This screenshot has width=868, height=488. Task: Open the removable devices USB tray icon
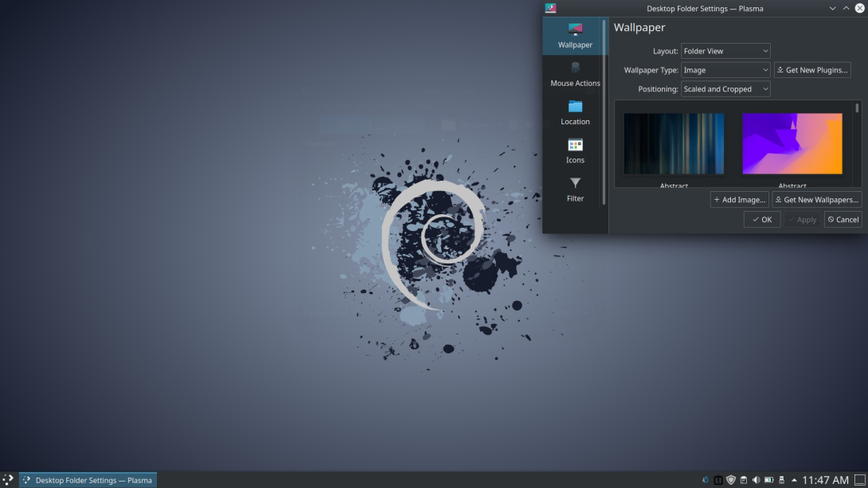click(x=782, y=480)
